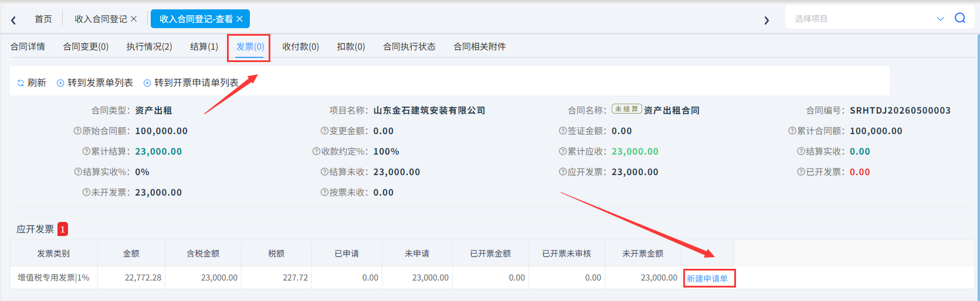This screenshot has height=301, width=980.
Task: Click help icon beside 结算未收
Action: click(x=324, y=172)
